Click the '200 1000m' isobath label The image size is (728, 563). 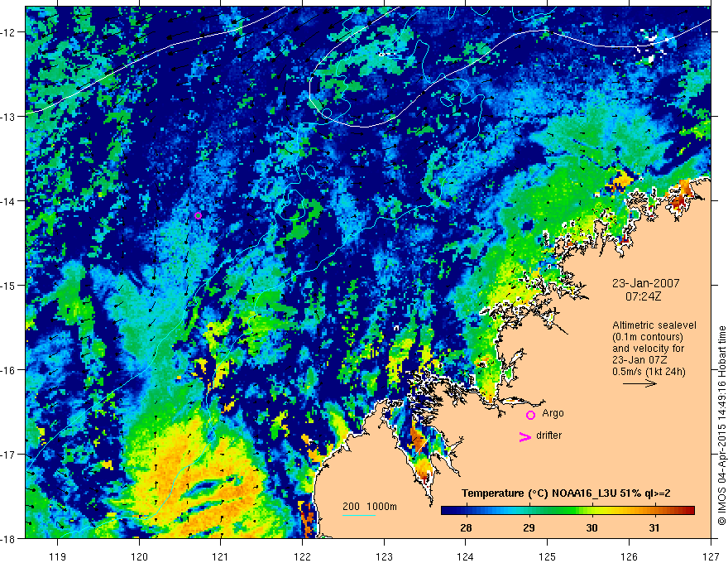point(370,507)
